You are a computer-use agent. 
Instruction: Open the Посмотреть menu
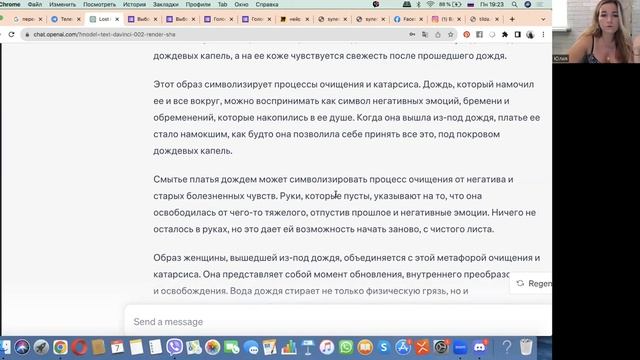(100, 4)
